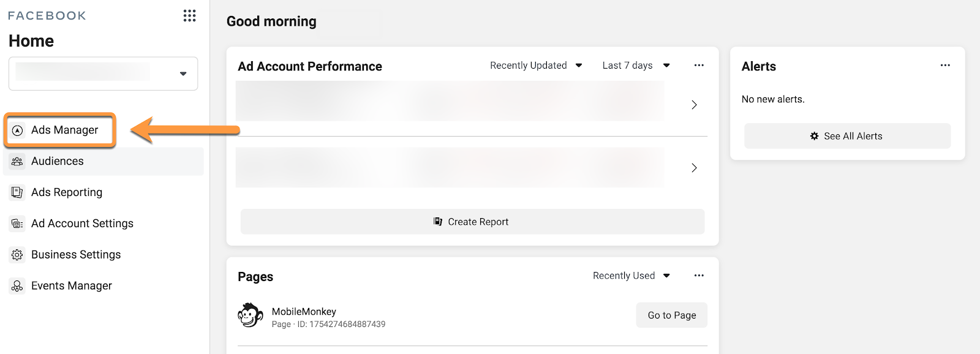The height and width of the screenshot is (354, 980).
Task: Open MobileMonkey page avatar
Action: [250, 316]
